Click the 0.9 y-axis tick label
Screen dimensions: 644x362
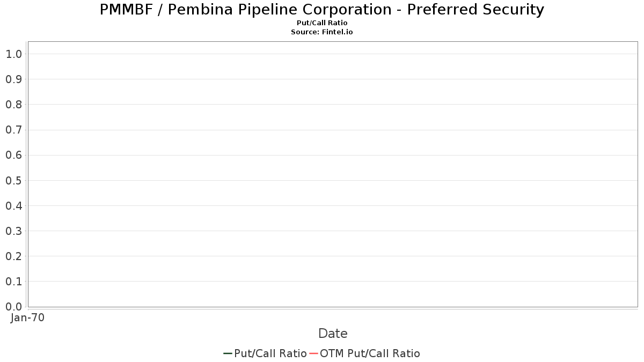point(13,79)
